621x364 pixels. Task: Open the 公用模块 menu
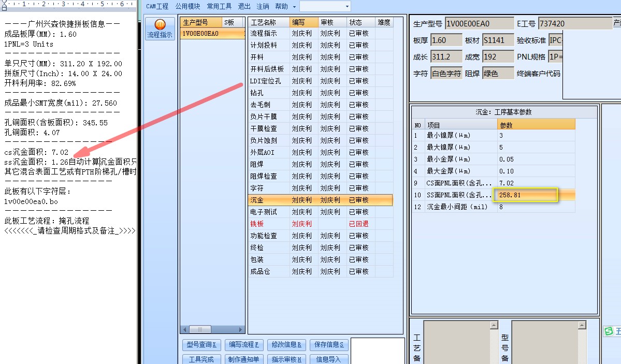pos(187,6)
